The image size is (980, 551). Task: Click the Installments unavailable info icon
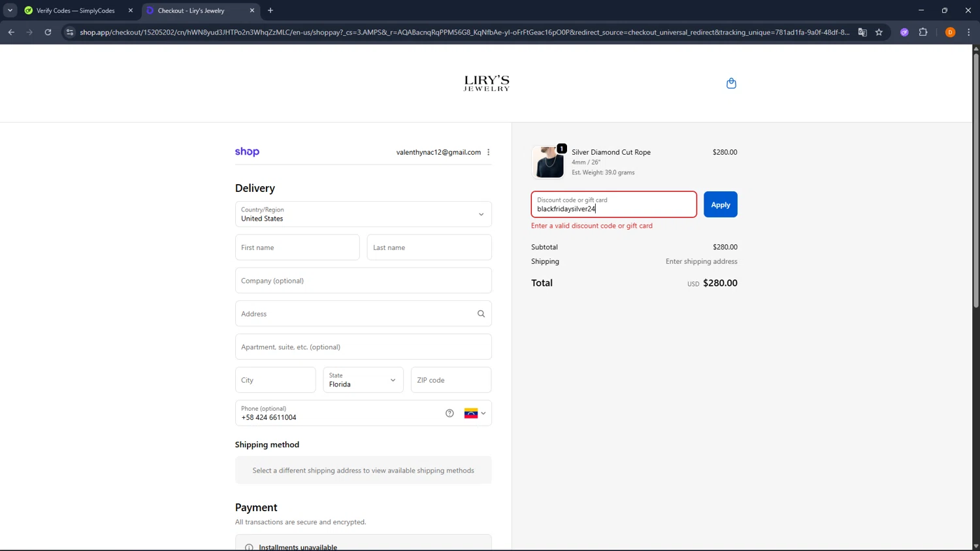pyautogui.click(x=249, y=547)
